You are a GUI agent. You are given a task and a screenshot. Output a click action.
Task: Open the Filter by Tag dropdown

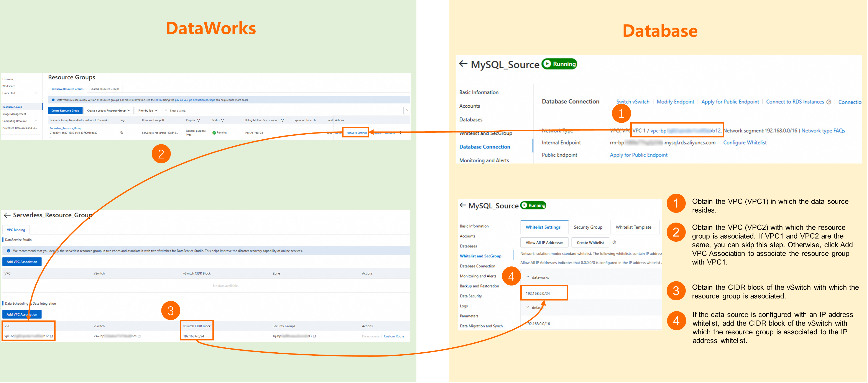pyautogui.click(x=148, y=111)
